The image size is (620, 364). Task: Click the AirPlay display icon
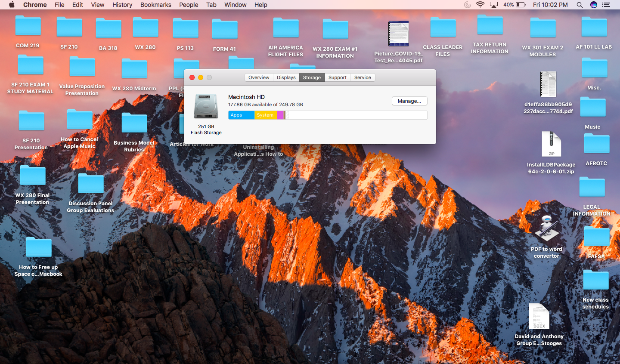tap(494, 5)
